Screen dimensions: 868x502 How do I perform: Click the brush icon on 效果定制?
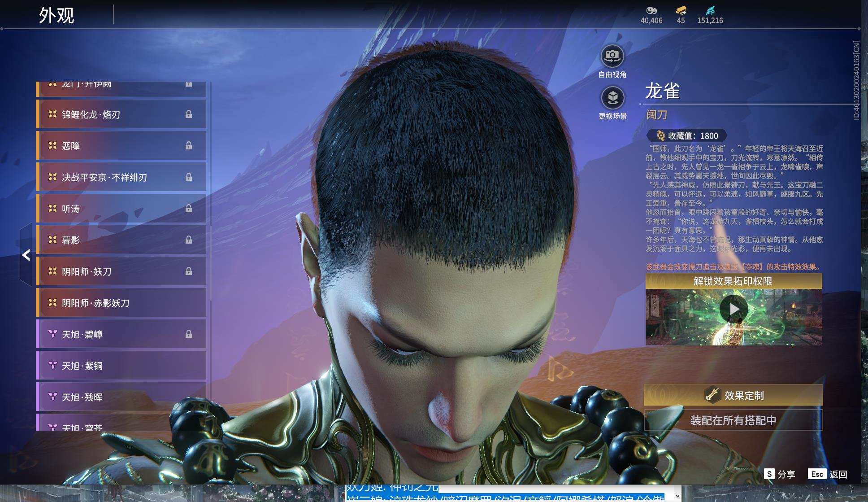[x=712, y=395]
